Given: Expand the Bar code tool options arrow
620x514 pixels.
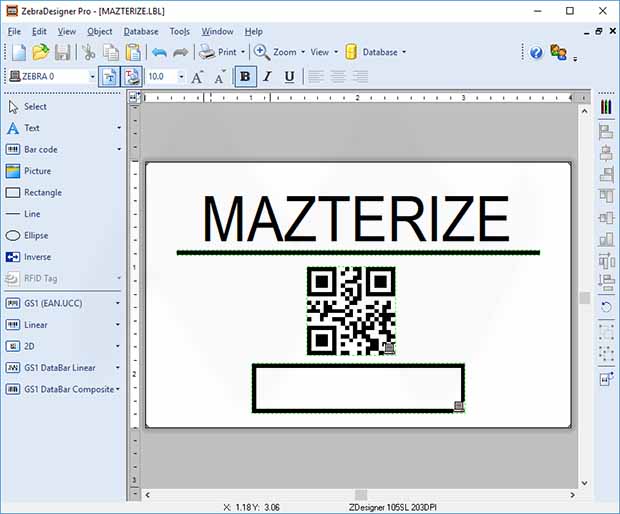Looking at the screenshot, I should tap(119, 149).
